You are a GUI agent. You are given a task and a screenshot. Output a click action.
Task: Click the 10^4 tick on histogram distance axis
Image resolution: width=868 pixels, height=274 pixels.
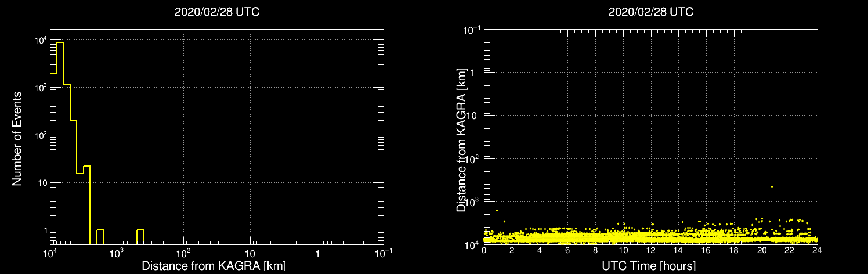click(x=50, y=253)
